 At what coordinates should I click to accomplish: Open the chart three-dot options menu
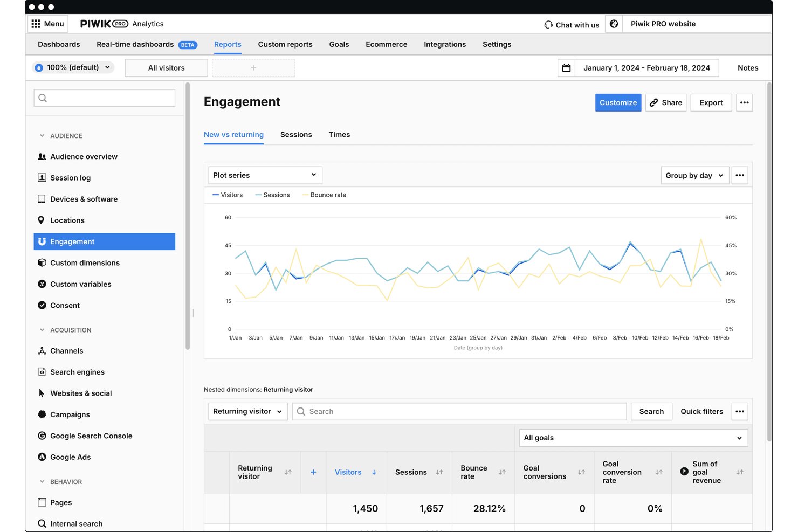740,175
